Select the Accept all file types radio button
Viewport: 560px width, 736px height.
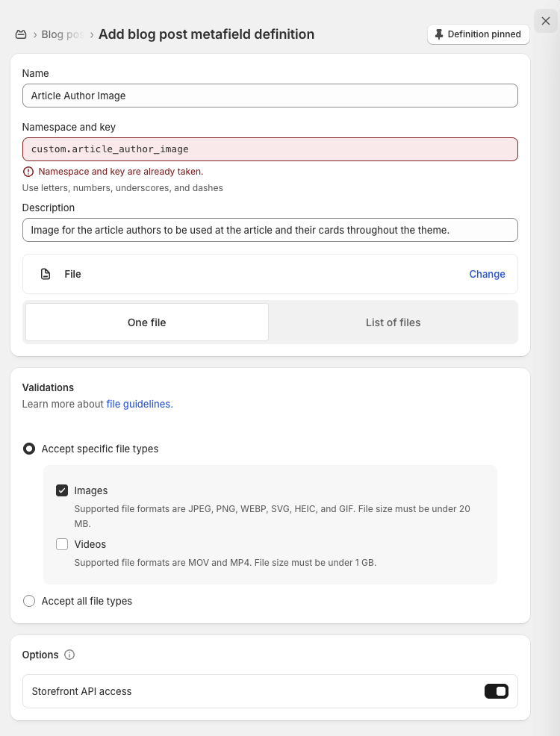coord(29,601)
